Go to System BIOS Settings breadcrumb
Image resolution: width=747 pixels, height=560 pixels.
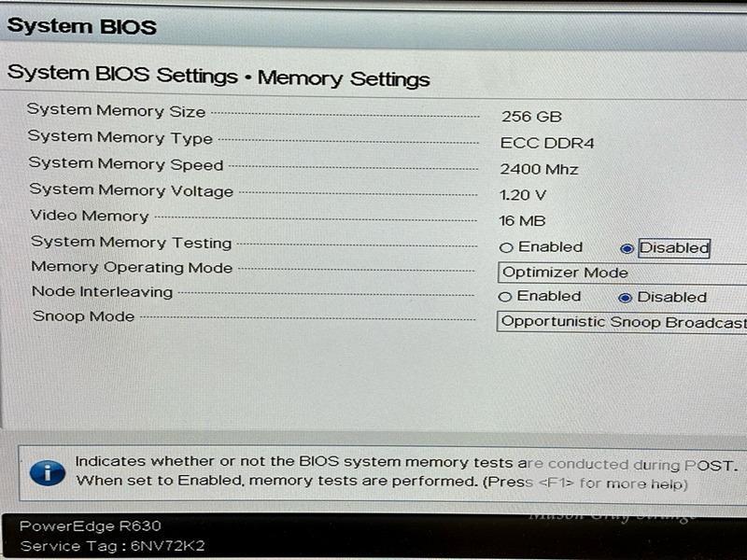(x=121, y=75)
